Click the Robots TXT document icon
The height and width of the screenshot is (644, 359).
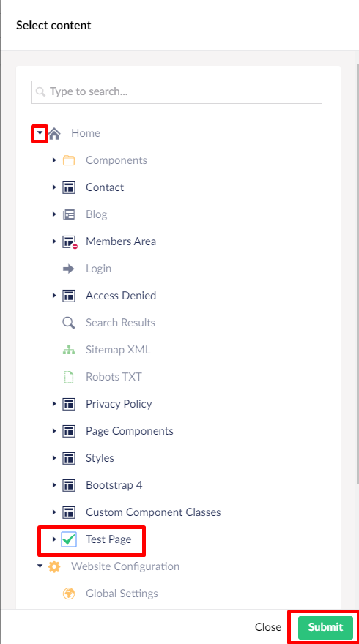pyautogui.click(x=69, y=377)
